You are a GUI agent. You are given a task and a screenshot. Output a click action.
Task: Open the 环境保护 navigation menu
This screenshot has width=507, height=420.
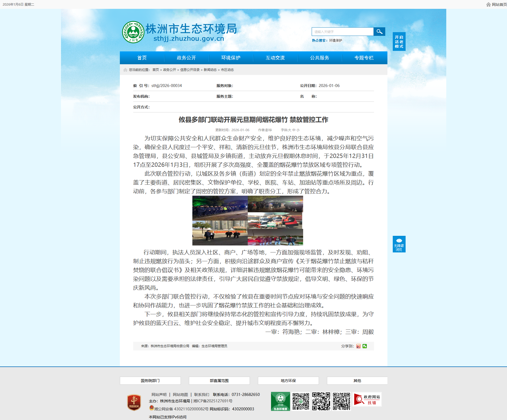pos(231,58)
